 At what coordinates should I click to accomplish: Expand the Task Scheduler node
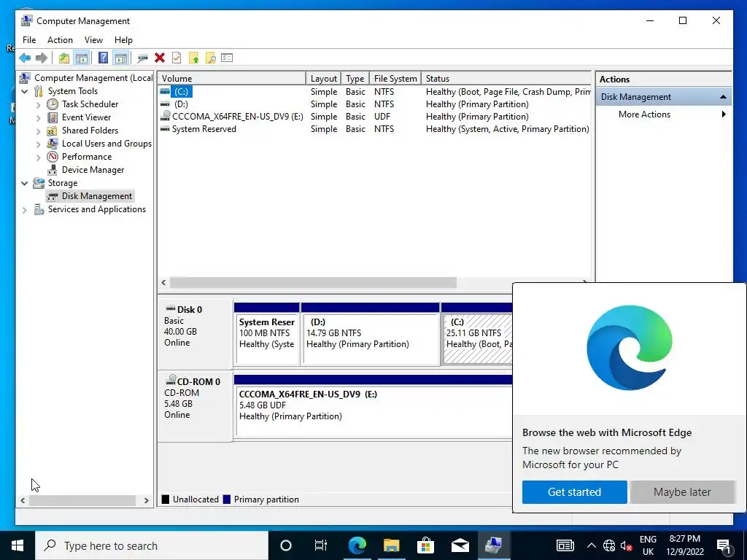39,105
